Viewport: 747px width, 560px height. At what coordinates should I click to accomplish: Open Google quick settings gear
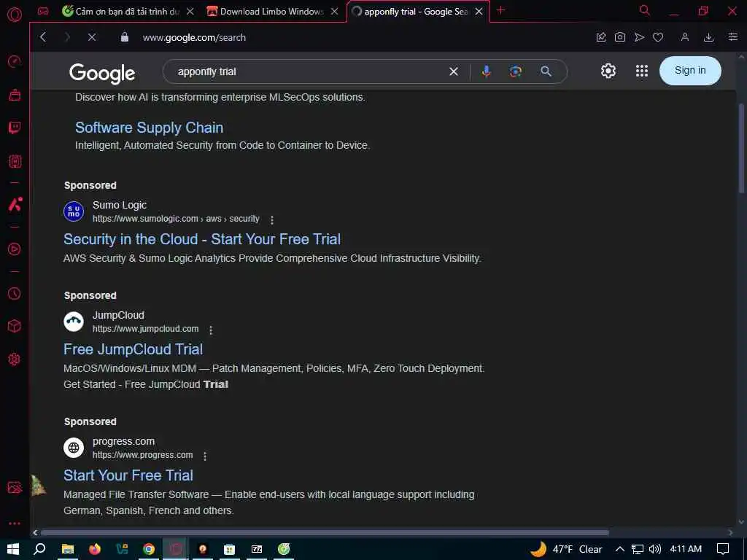pos(608,71)
